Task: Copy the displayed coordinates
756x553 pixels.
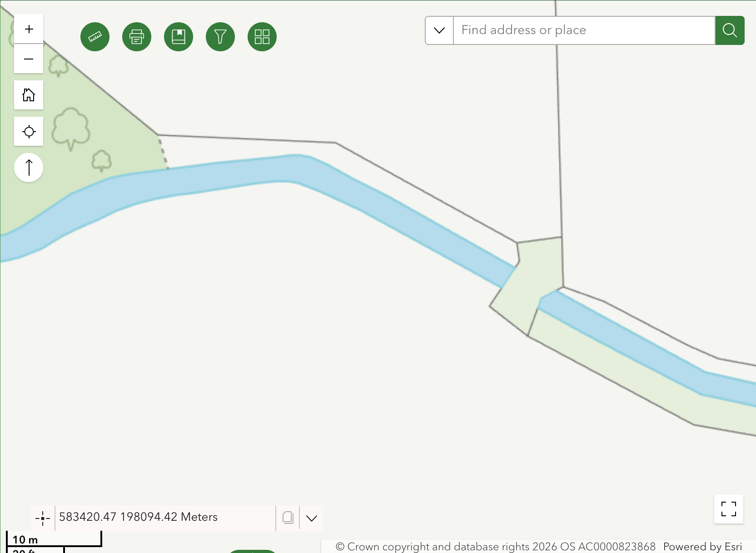Action: coord(288,518)
